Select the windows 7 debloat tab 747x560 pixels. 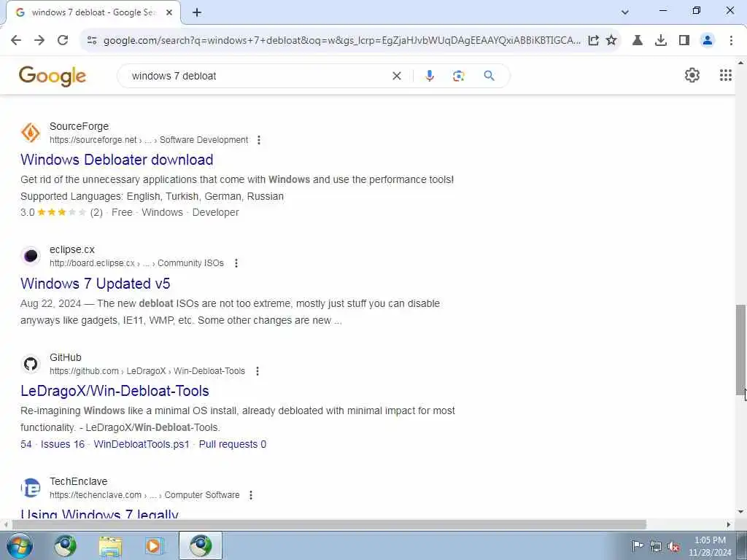tap(93, 12)
